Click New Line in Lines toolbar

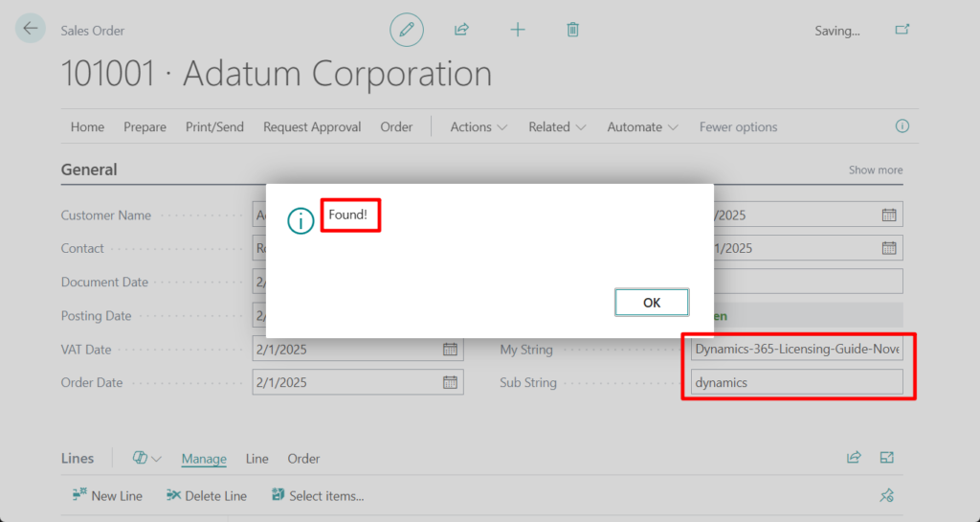107,495
